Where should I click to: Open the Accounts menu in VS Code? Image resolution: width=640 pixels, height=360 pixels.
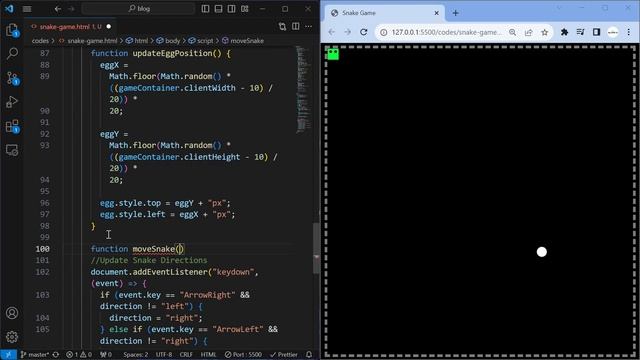click(12, 313)
